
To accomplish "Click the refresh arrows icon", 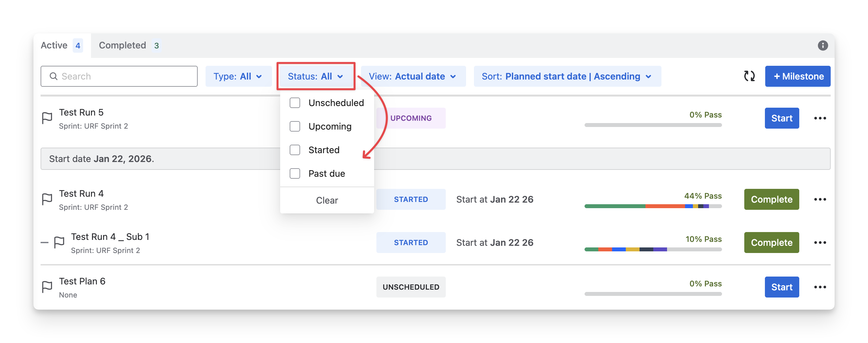I will pos(749,76).
